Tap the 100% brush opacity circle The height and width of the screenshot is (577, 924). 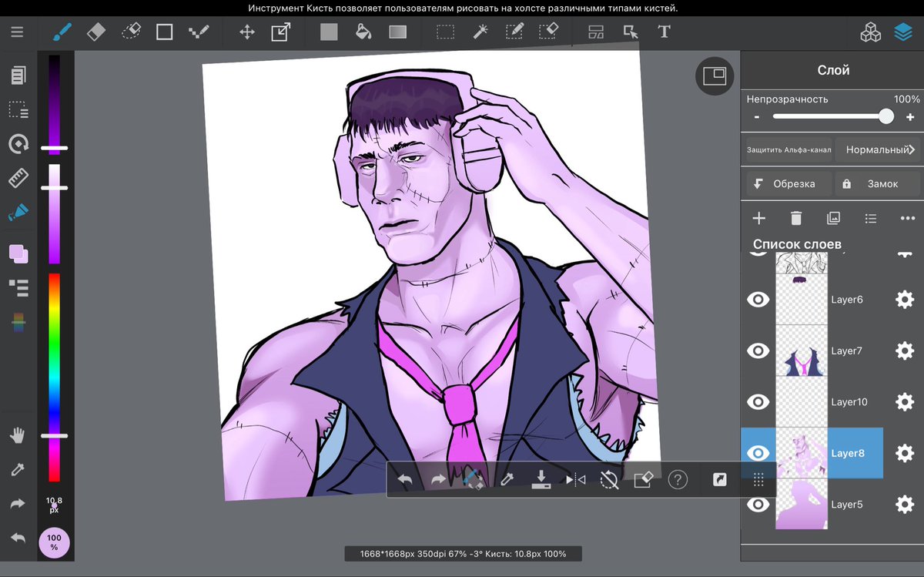(54, 542)
